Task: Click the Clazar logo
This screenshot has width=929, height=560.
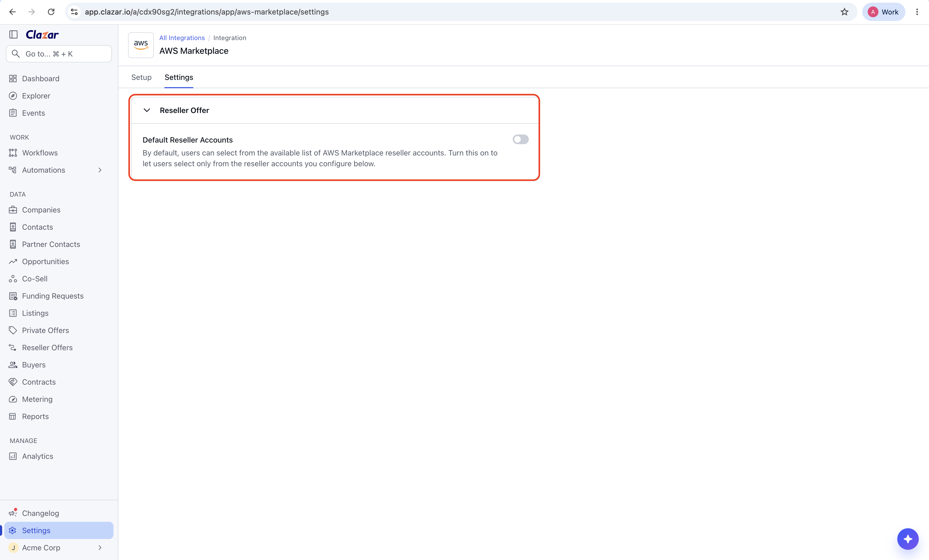Action: pyautogui.click(x=42, y=35)
